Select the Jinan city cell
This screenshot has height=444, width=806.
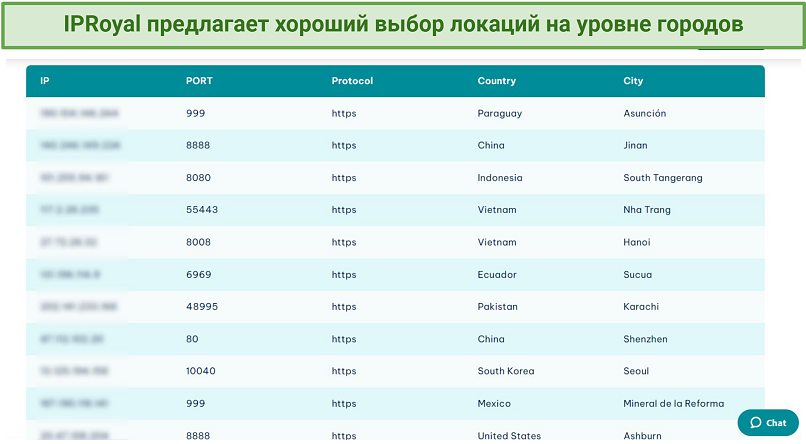click(x=635, y=145)
